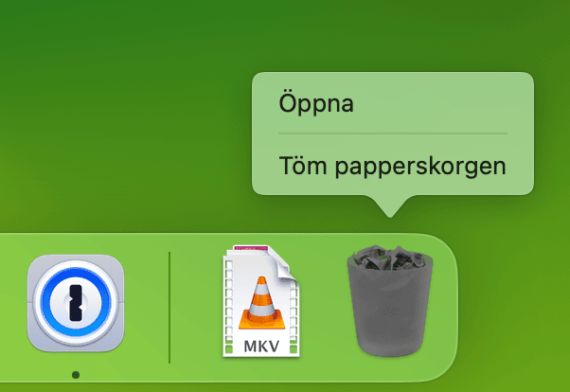Image resolution: width=570 pixels, height=392 pixels.
Task: Click the vertical Dock separator line
Action: (x=169, y=308)
